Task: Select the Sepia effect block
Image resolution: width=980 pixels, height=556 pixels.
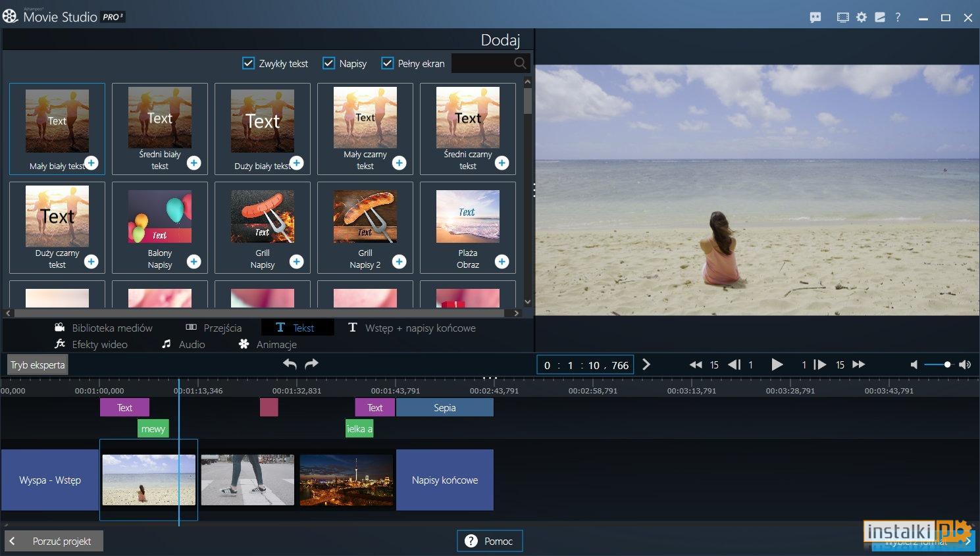Action: click(x=445, y=407)
